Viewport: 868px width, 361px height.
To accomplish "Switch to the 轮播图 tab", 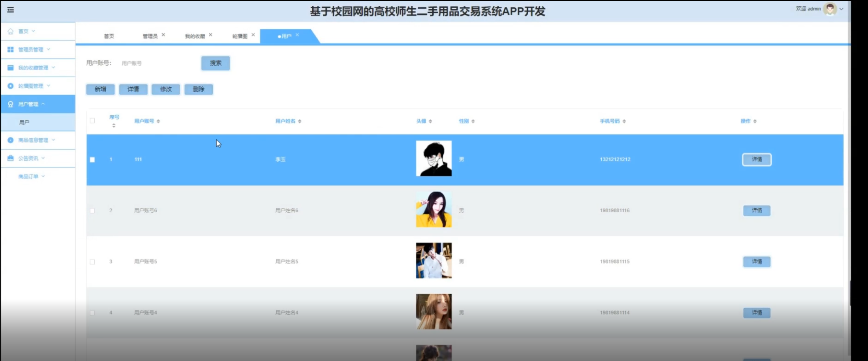I will 240,36.
